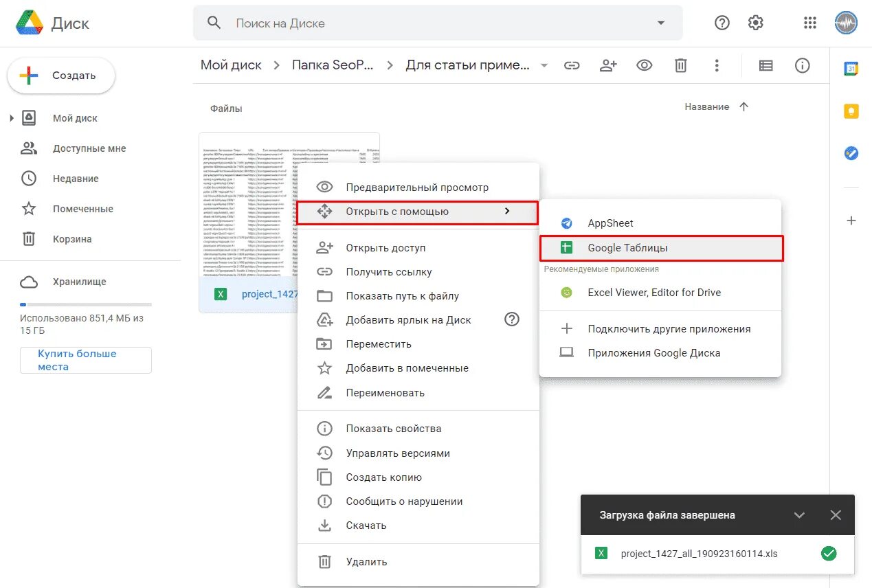The image size is (872, 588).
Task: Click the Название sort header
Action: [707, 106]
